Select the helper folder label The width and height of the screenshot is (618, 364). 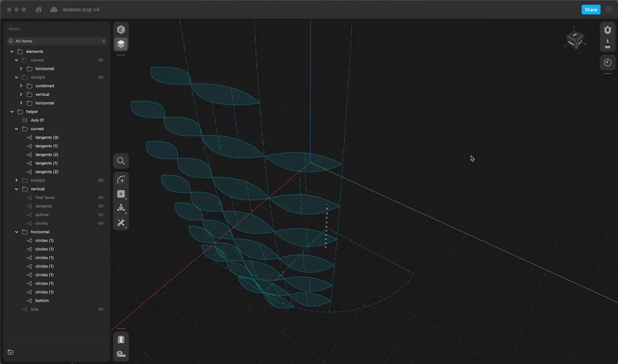pyautogui.click(x=32, y=112)
